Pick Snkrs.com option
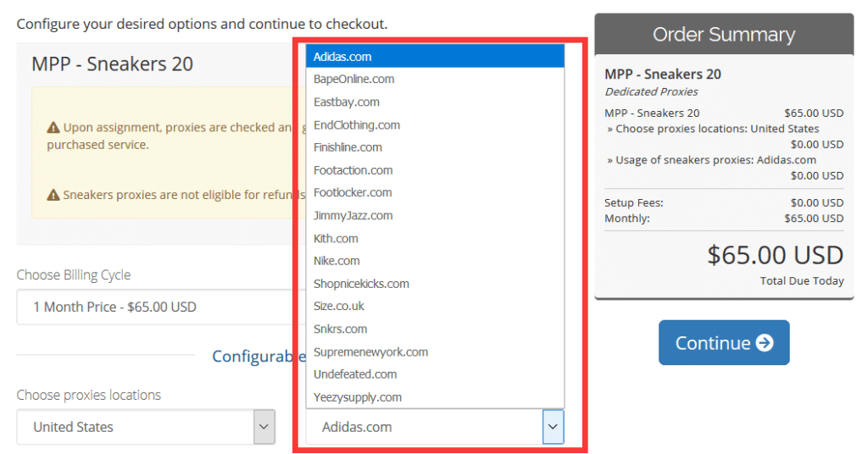This screenshot has width=868, height=454. tap(435, 329)
